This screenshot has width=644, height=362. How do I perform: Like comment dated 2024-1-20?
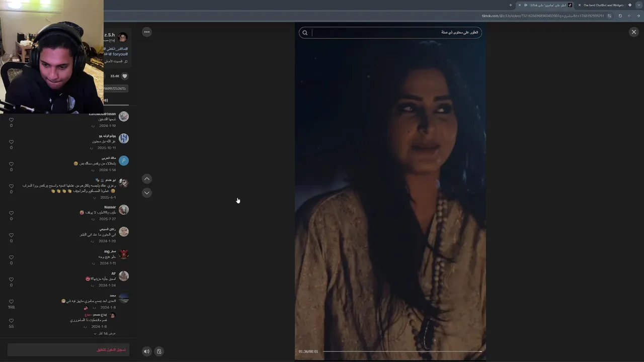11,235
